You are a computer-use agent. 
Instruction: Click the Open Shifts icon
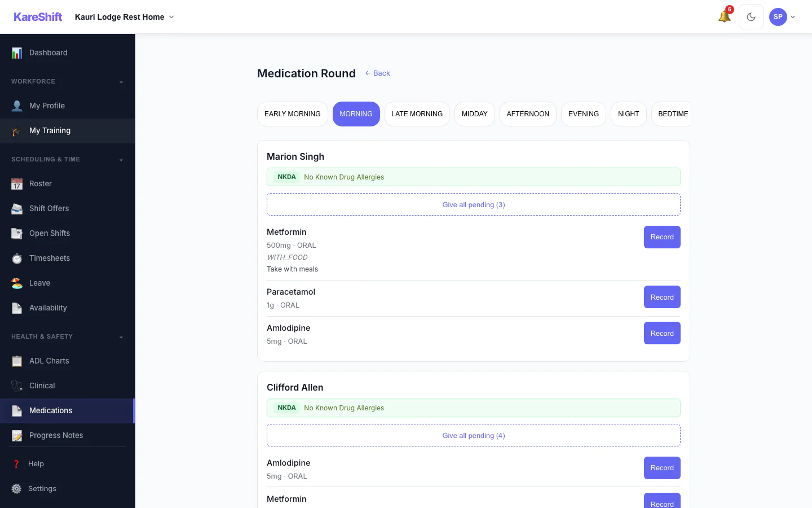tap(17, 233)
